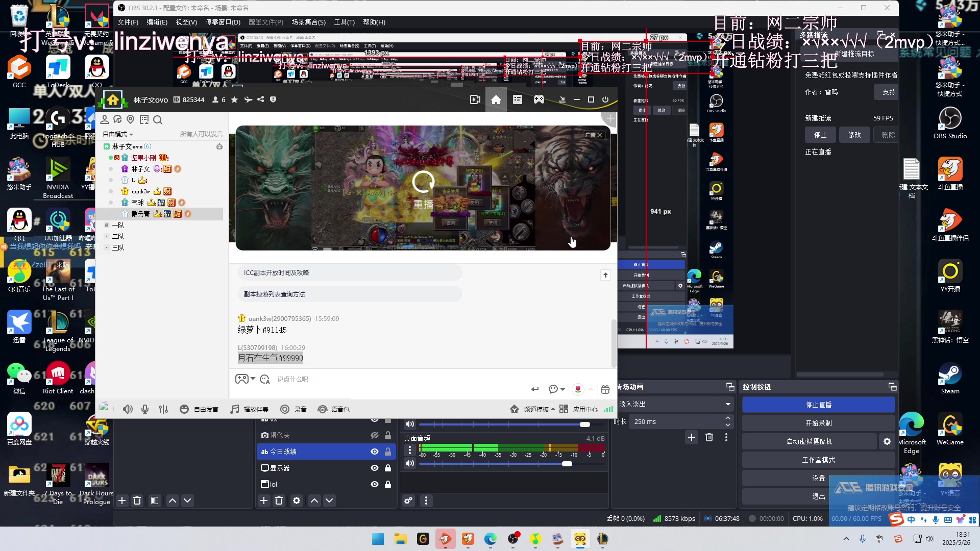
Task: Toggle visibility of 今日战绩 source
Action: click(x=375, y=452)
